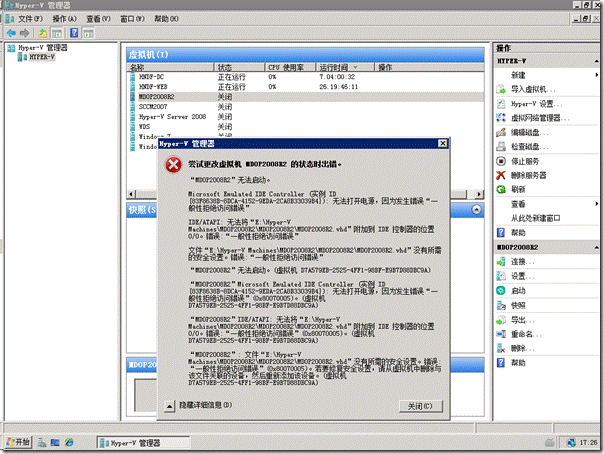
Task: Click the HYPER-V section 帮助 help icon
Action: coord(501,233)
